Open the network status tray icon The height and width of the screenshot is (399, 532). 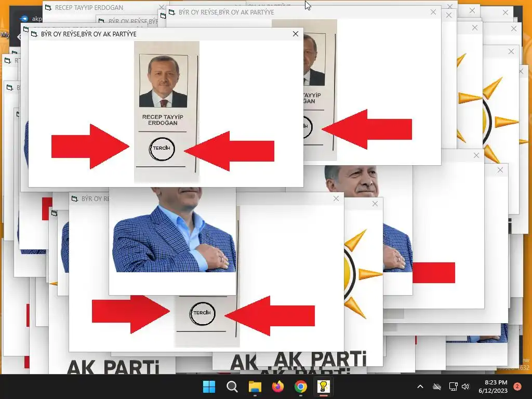pyautogui.click(x=453, y=387)
